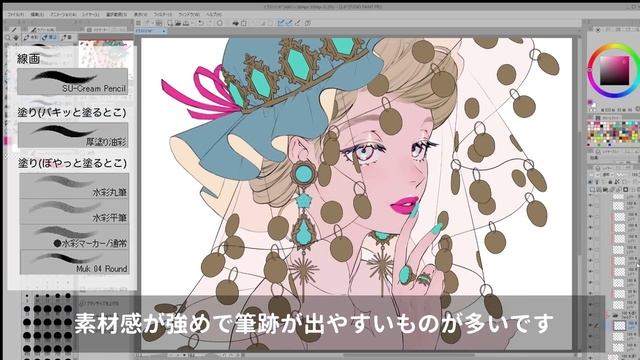640x360 pixels.
Task: Open the 編集 (Edit) menu
Action: [x=37, y=14]
